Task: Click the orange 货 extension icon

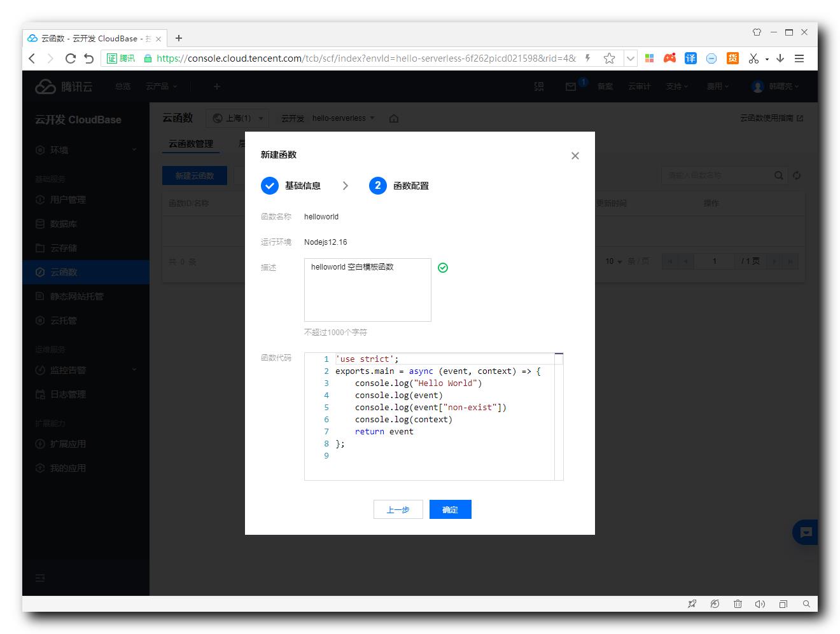Action: tap(732, 59)
